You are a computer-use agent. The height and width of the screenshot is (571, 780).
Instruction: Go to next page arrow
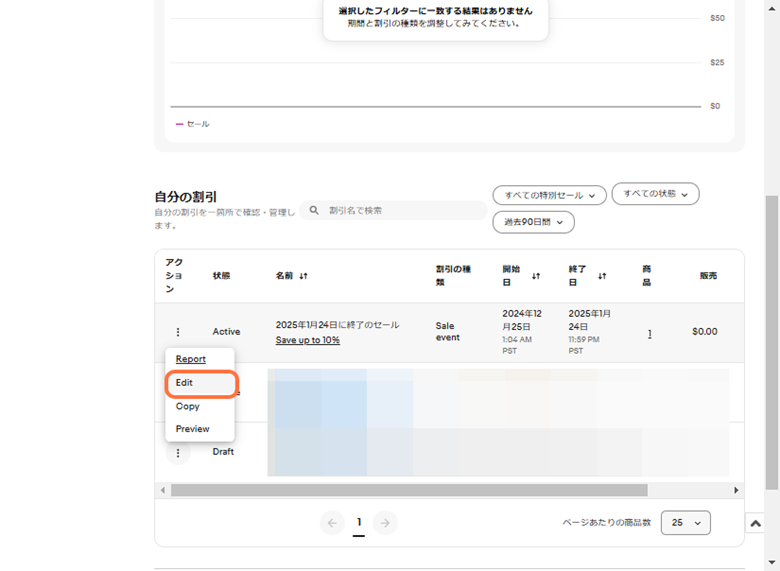pos(385,522)
